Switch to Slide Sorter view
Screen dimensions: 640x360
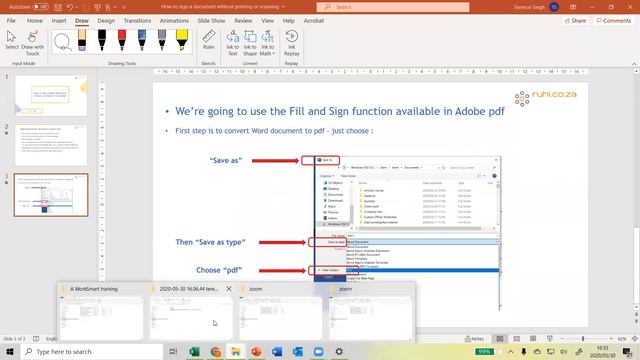(x=517, y=339)
